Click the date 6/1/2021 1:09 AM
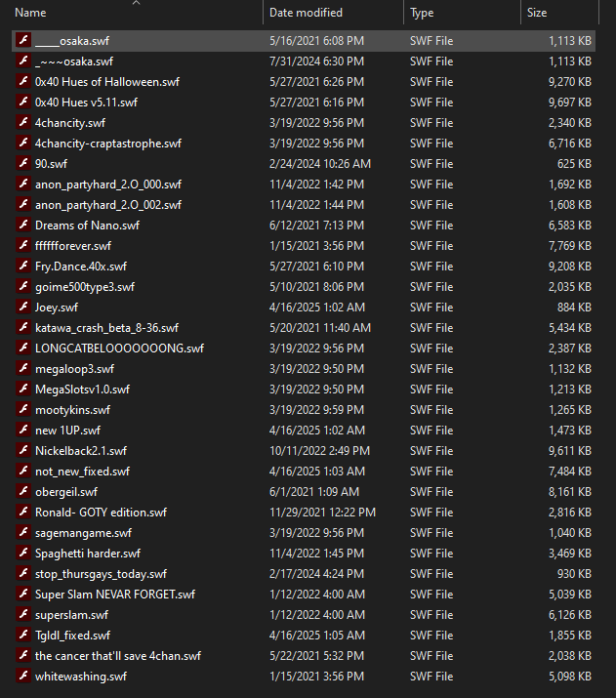The image size is (616, 698). 314,491
